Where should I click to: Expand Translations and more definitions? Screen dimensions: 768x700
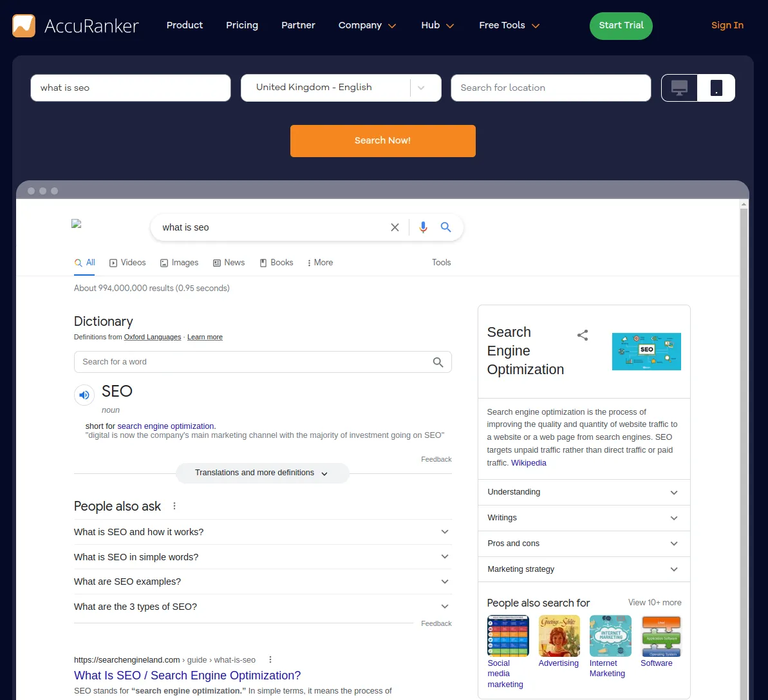[x=262, y=473]
